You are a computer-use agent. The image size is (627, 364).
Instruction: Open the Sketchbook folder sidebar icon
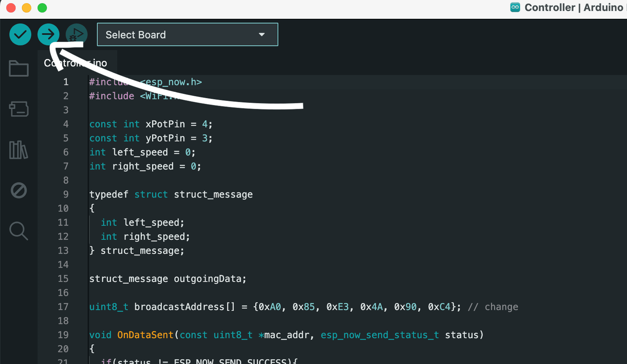coord(19,68)
